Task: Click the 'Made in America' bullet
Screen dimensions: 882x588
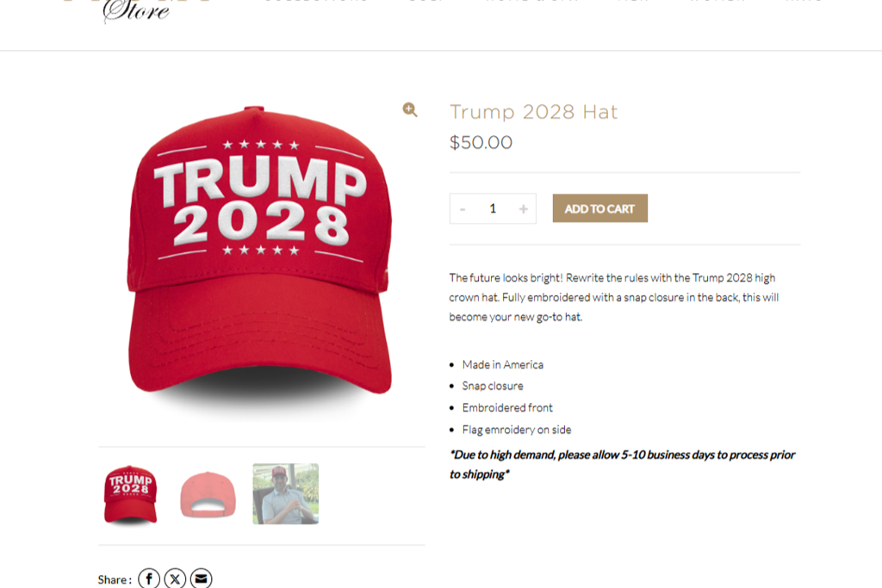Action: 502,365
